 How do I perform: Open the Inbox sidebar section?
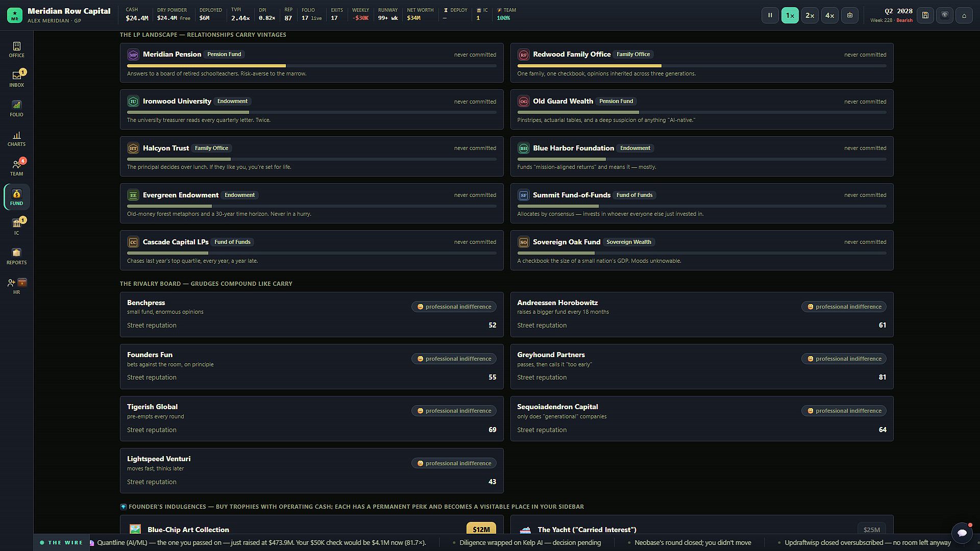16,79
